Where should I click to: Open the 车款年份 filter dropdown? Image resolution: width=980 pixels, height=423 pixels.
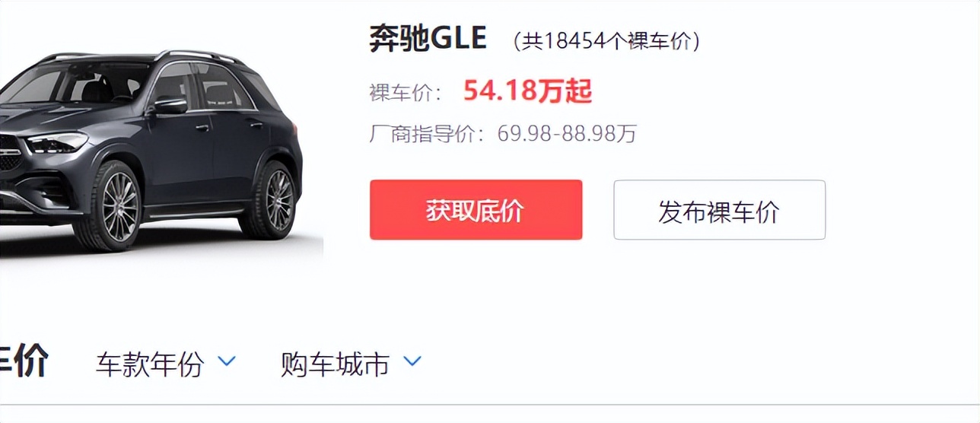(x=166, y=364)
